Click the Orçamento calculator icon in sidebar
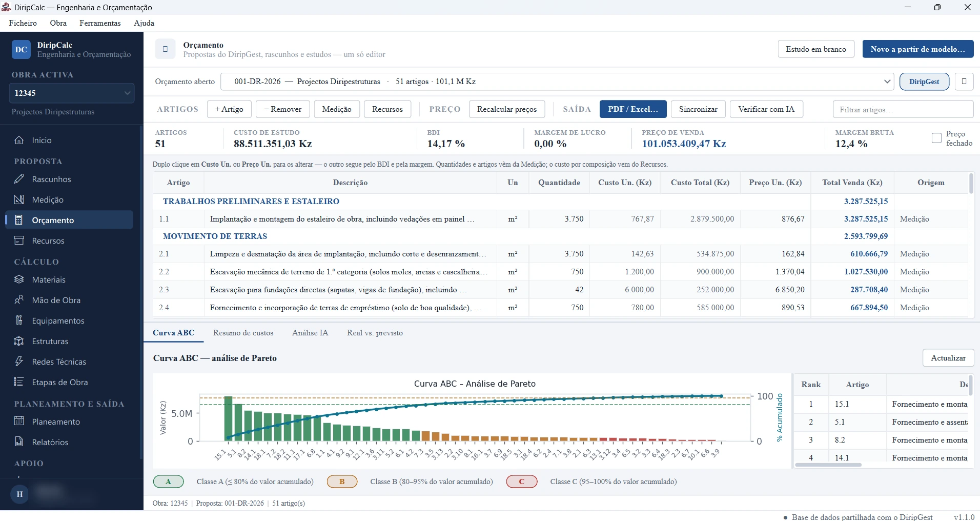 [19, 220]
